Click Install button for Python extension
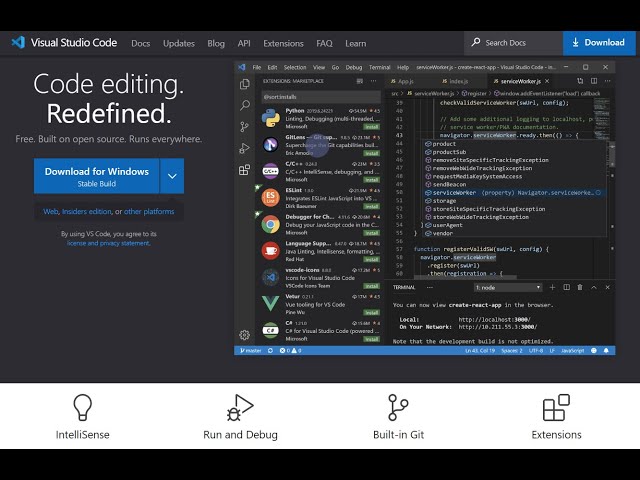Viewport: 640px width, 480px height. click(372, 127)
